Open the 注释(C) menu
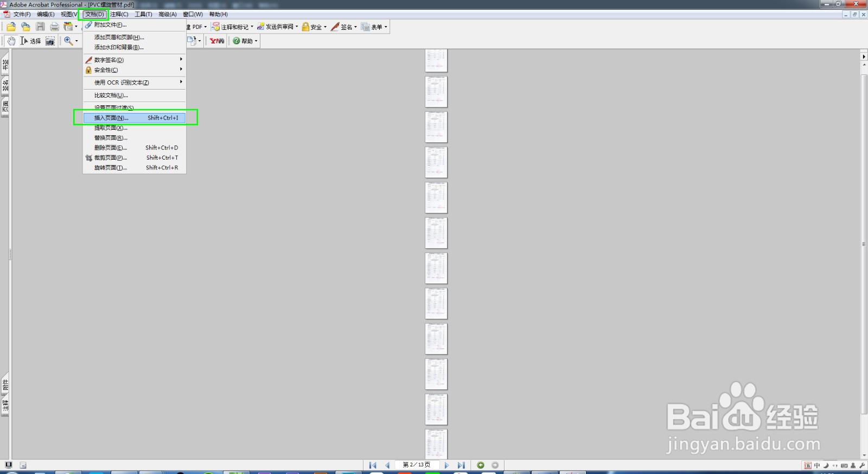Viewport: 868px width, 474px height. [119, 14]
